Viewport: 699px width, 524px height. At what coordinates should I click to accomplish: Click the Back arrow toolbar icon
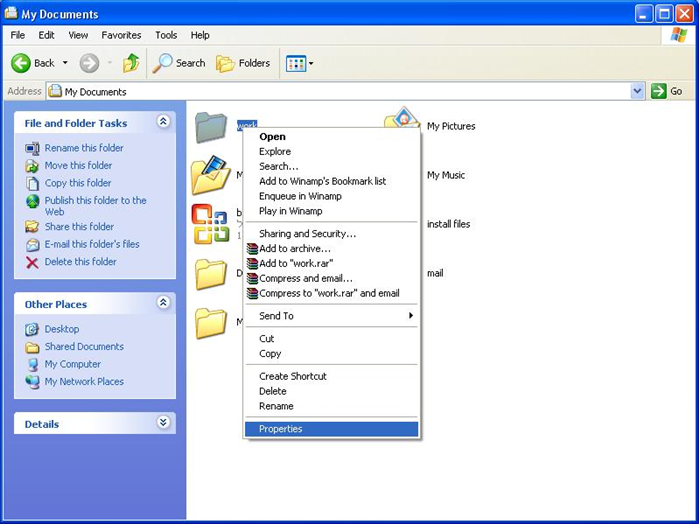[21, 63]
